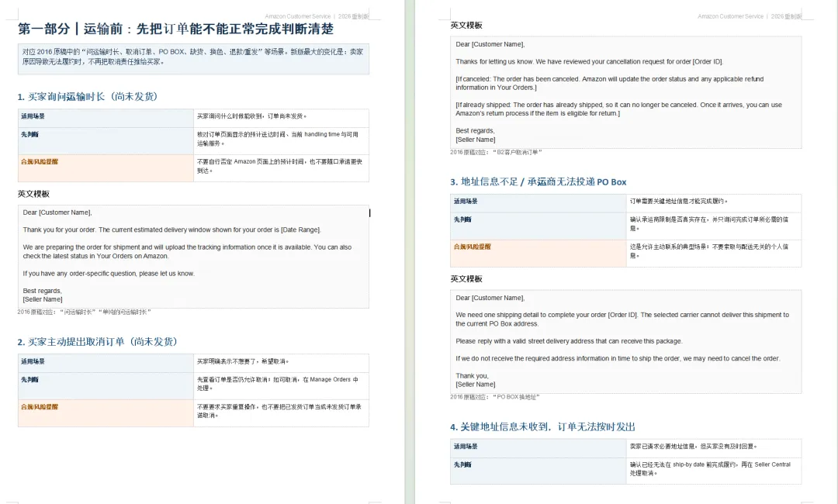Click '[Seller Name]' in the PO Box template
838x504 pixels.
[476, 385]
